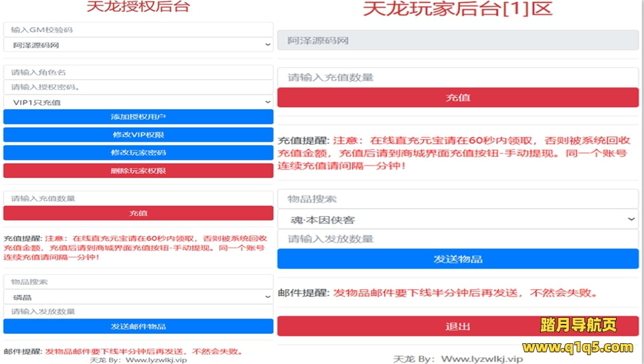The height and width of the screenshot is (364, 644).
Task: Click the blue 发送物品 button
Action: [x=458, y=259]
